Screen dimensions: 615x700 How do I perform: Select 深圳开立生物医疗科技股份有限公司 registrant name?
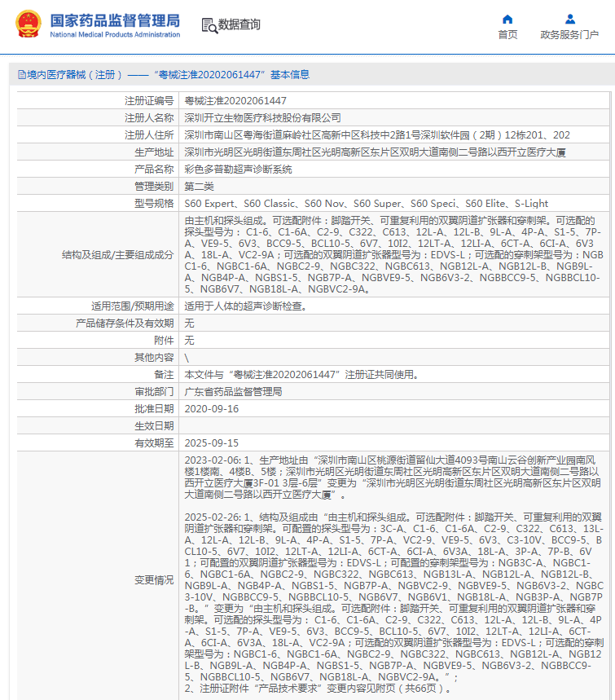pyautogui.click(x=263, y=118)
